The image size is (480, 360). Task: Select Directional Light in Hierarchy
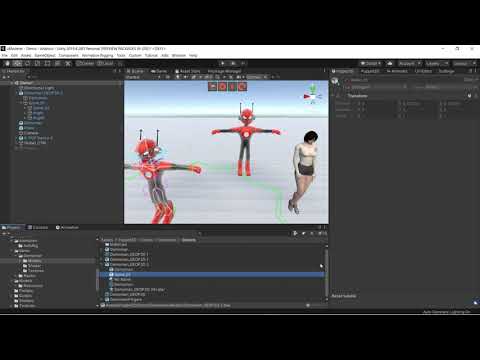[39, 88]
